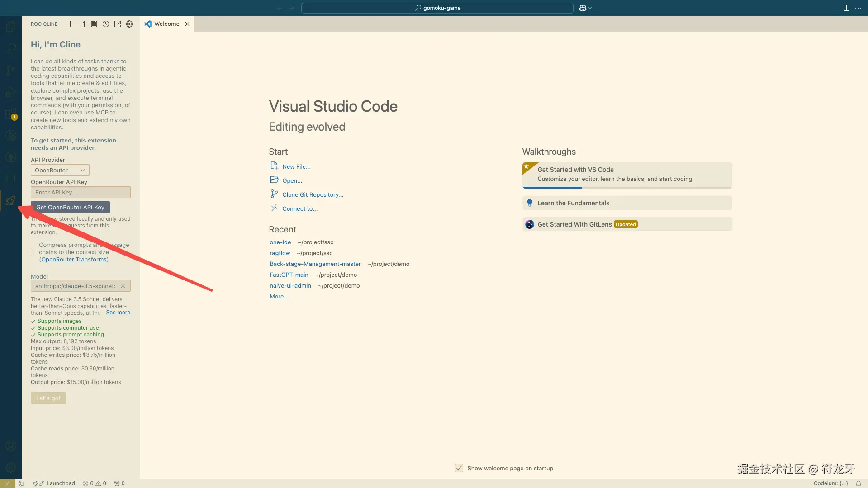
Task: Click the Get OpenRouter API Key button
Action: click(x=70, y=207)
